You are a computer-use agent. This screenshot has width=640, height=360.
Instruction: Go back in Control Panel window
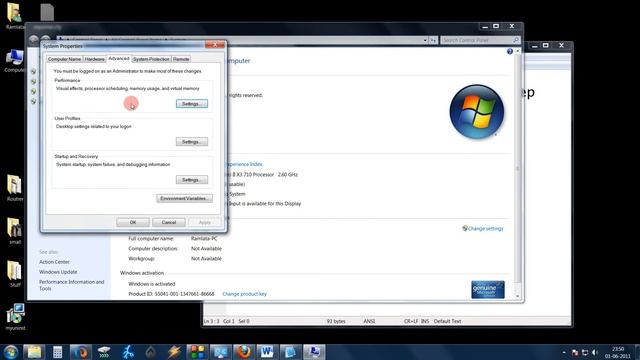pos(34,40)
